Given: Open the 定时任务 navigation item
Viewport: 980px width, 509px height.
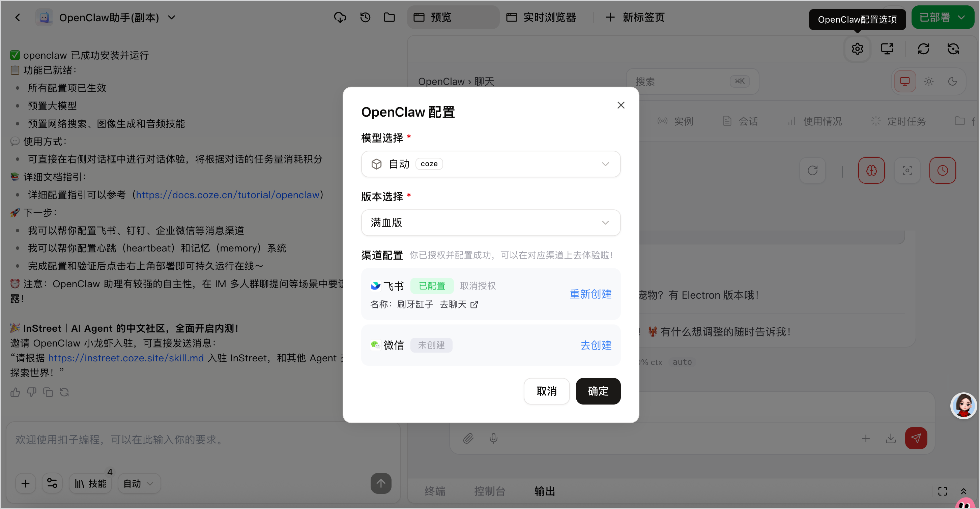Looking at the screenshot, I should tap(898, 121).
